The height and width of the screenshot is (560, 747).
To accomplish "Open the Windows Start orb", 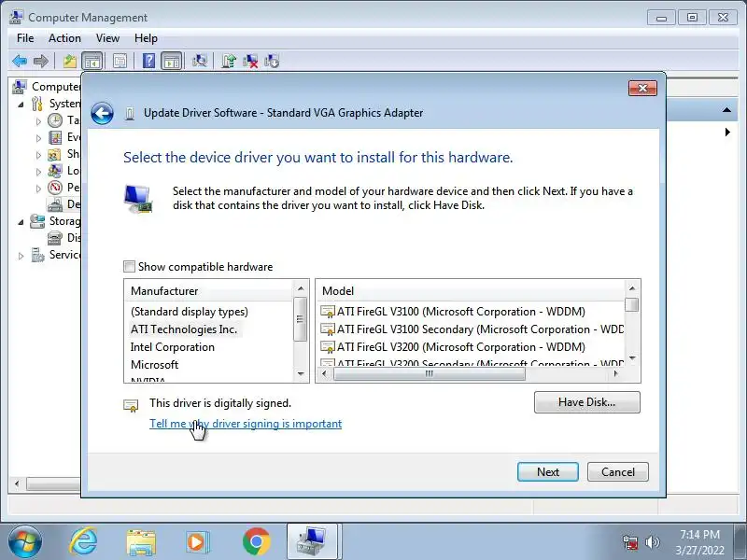I will (x=25, y=542).
